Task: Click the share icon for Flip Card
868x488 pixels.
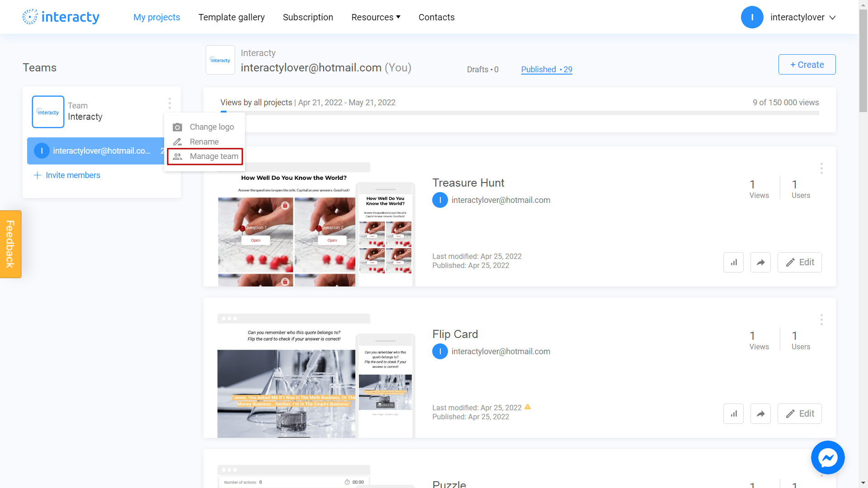Action: tap(761, 413)
